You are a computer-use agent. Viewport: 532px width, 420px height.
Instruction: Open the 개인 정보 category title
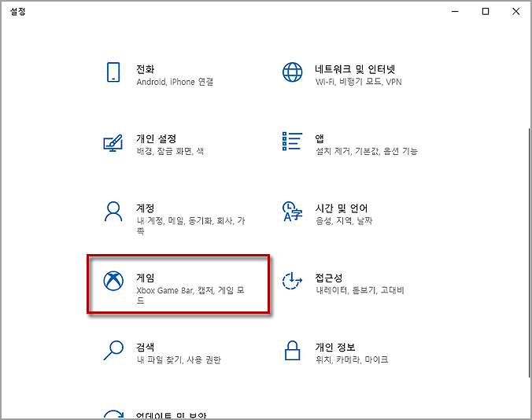335,347
